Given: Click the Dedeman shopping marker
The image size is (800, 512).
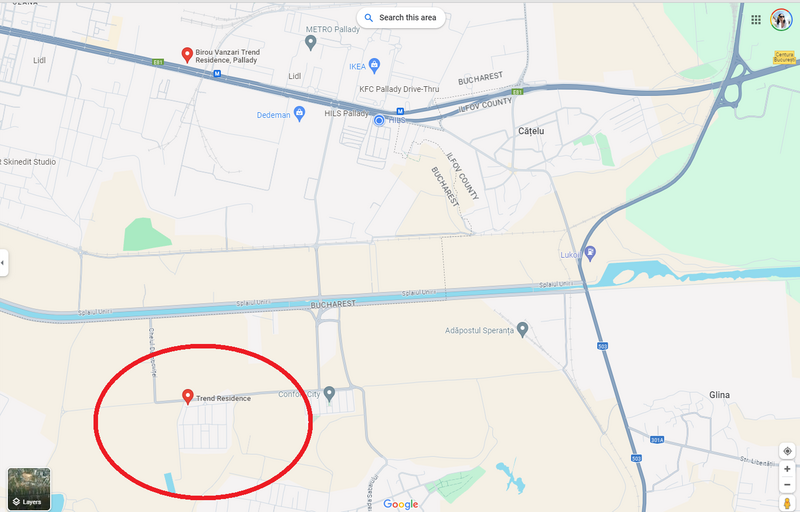Looking at the screenshot, I should 299,114.
